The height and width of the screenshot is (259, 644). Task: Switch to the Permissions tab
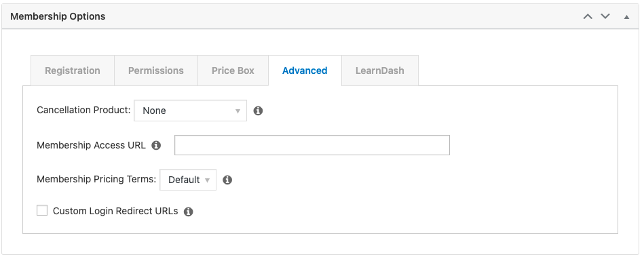155,71
